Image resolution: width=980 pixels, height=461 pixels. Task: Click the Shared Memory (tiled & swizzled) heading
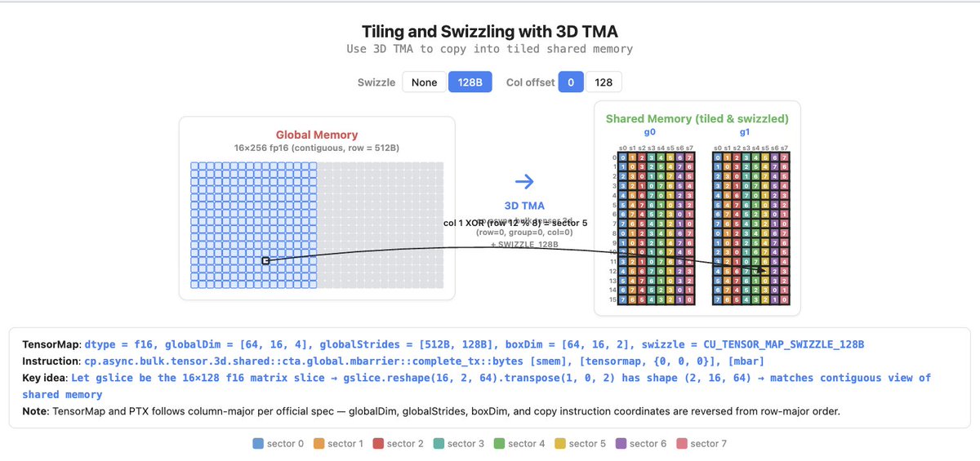(697, 118)
